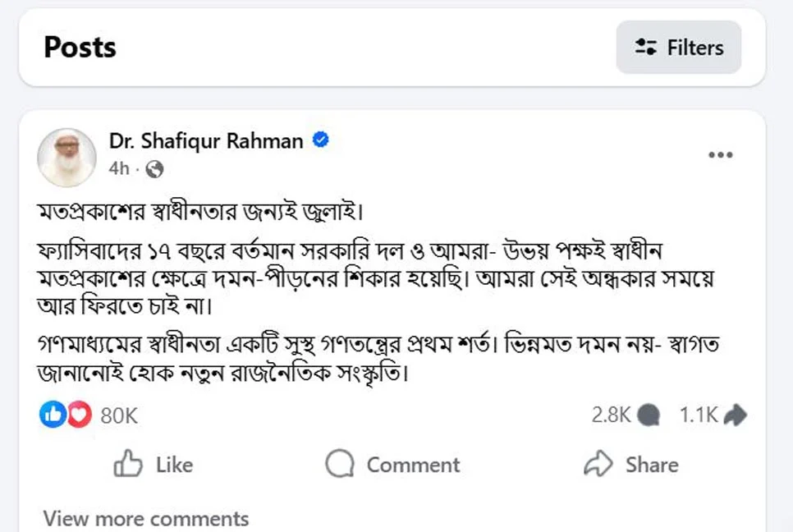Open the 80K reactions count list
Screen dimensions: 793x532
(119, 416)
